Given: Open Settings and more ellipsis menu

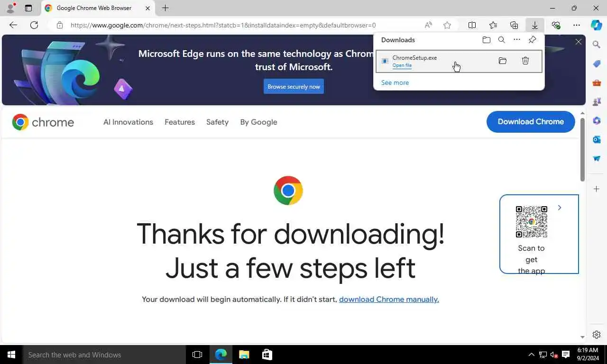Looking at the screenshot, I should point(577,25).
